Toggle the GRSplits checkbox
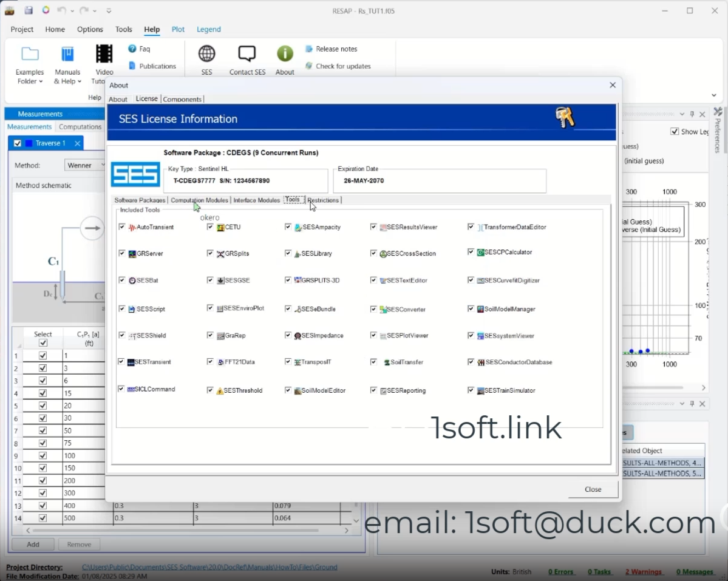The image size is (728, 581). click(210, 253)
